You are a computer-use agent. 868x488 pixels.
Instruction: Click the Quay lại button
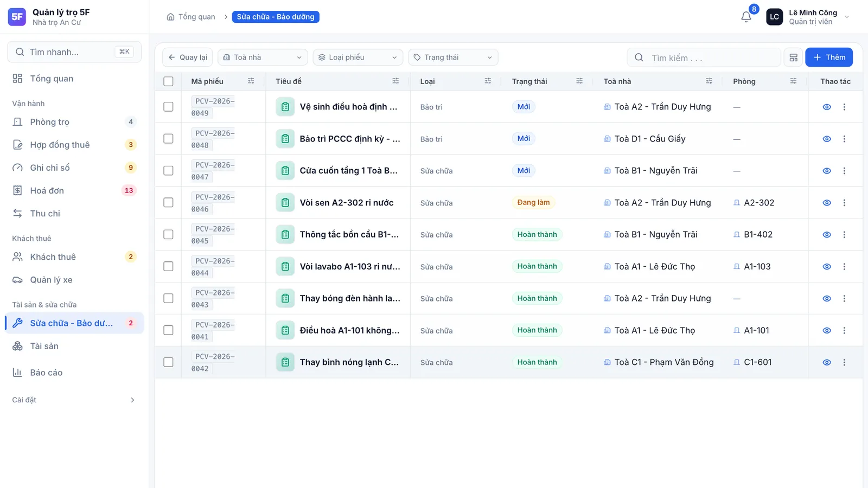click(x=187, y=57)
